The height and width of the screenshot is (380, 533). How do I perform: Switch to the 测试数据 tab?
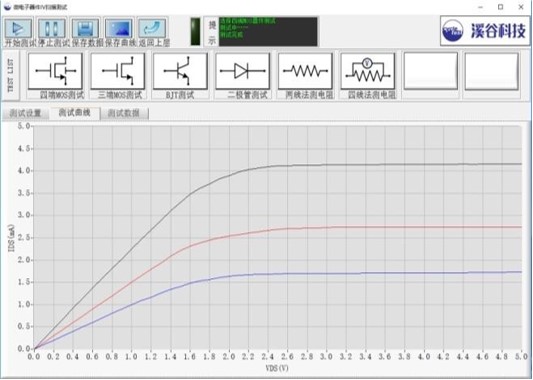(x=124, y=114)
